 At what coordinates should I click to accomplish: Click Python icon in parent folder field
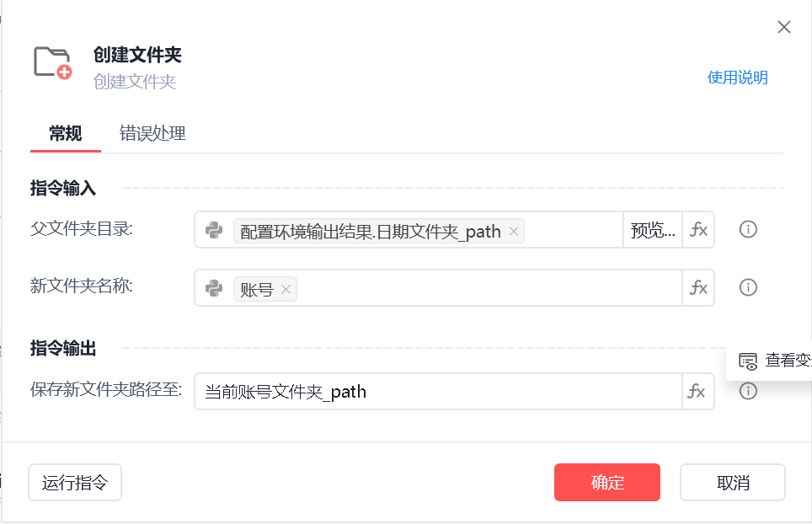pyautogui.click(x=214, y=230)
